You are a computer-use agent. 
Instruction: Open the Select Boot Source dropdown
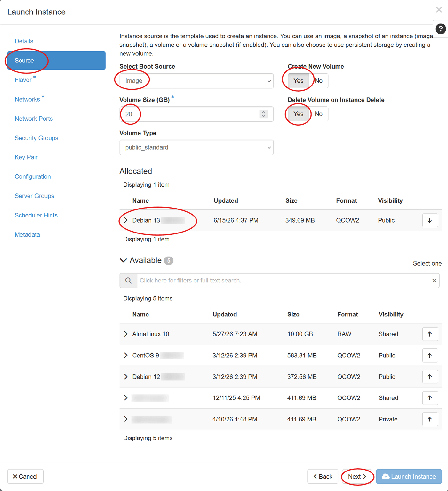(196, 81)
